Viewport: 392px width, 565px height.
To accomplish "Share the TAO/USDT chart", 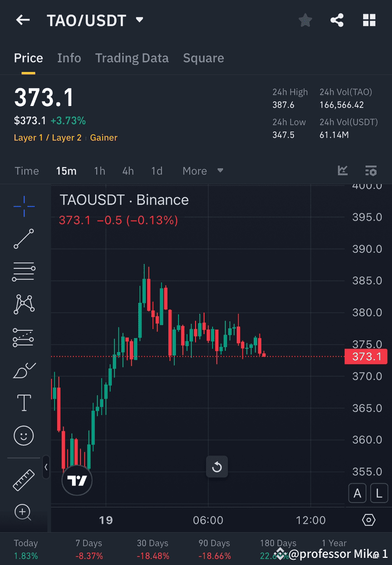I will pyautogui.click(x=337, y=20).
